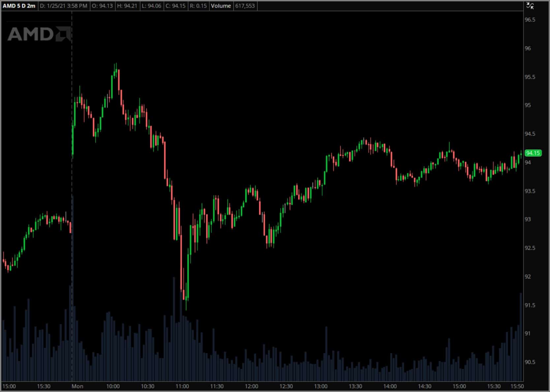Click the 10:30 time axis label

point(147,386)
